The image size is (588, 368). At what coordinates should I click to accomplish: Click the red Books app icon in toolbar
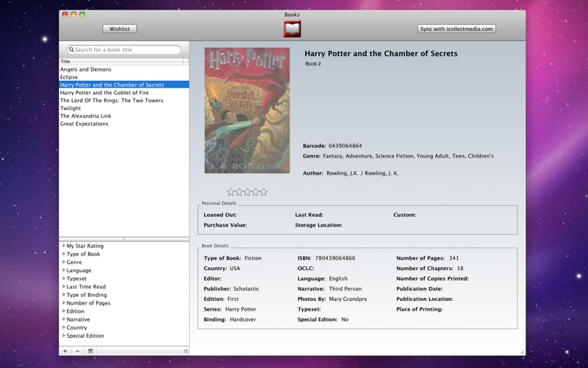[x=292, y=29]
